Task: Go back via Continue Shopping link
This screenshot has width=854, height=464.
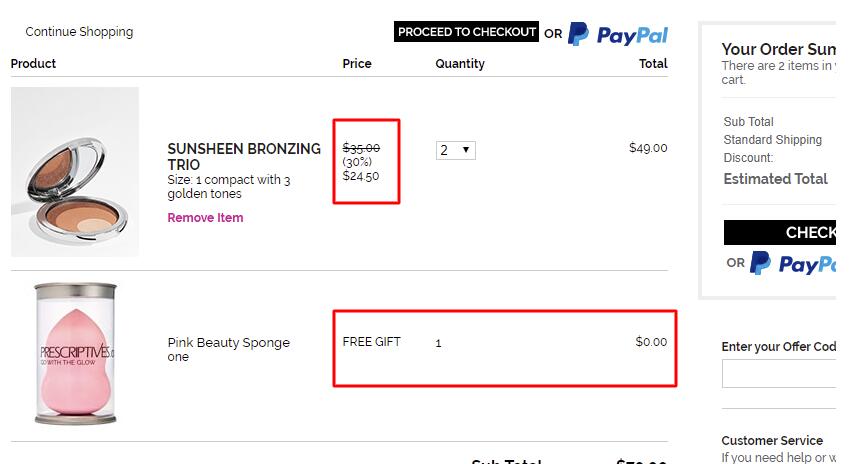Action: [x=79, y=32]
